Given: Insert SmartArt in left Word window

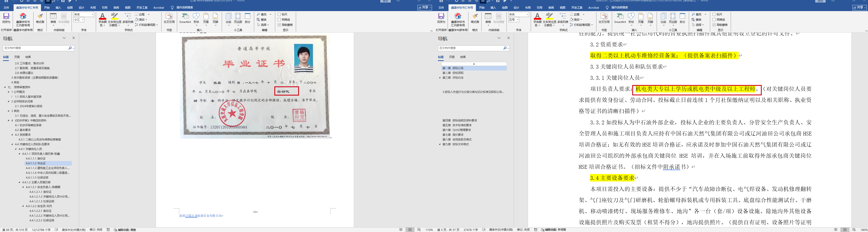Looking at the screenshot, I should [x=185, y=18].
